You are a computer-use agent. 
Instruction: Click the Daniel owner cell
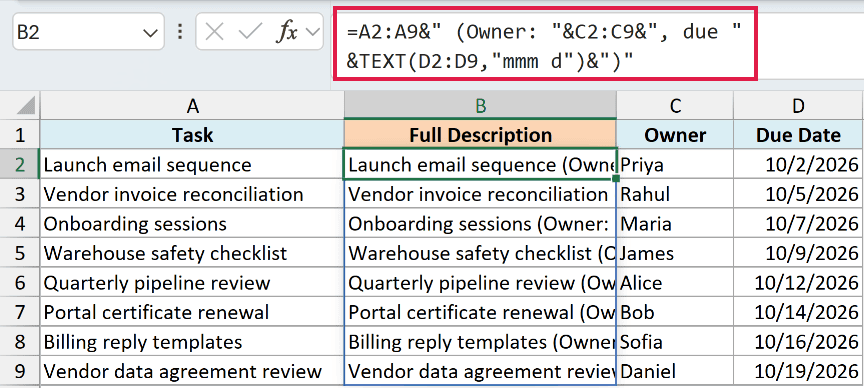click(x=675, y=371)
